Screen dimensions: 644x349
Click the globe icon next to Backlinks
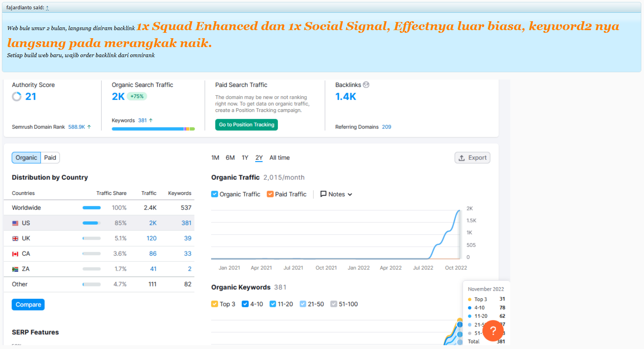(366, 85)
